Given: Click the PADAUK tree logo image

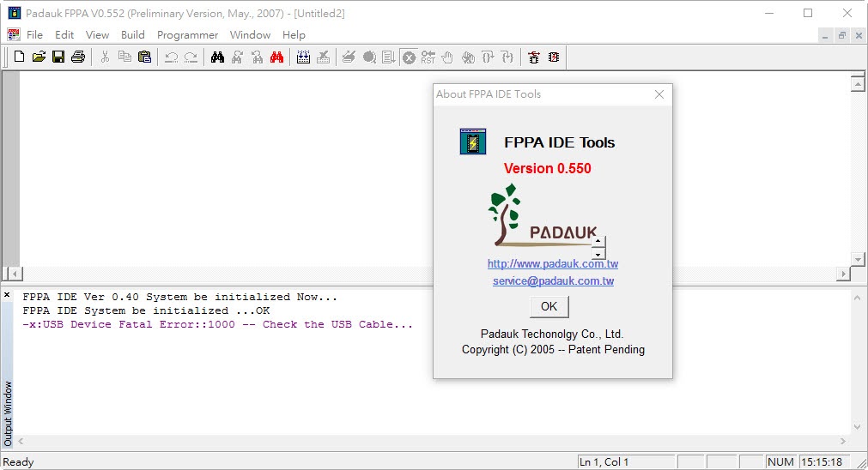Looking at the screenshot, I should coord(543,215).
